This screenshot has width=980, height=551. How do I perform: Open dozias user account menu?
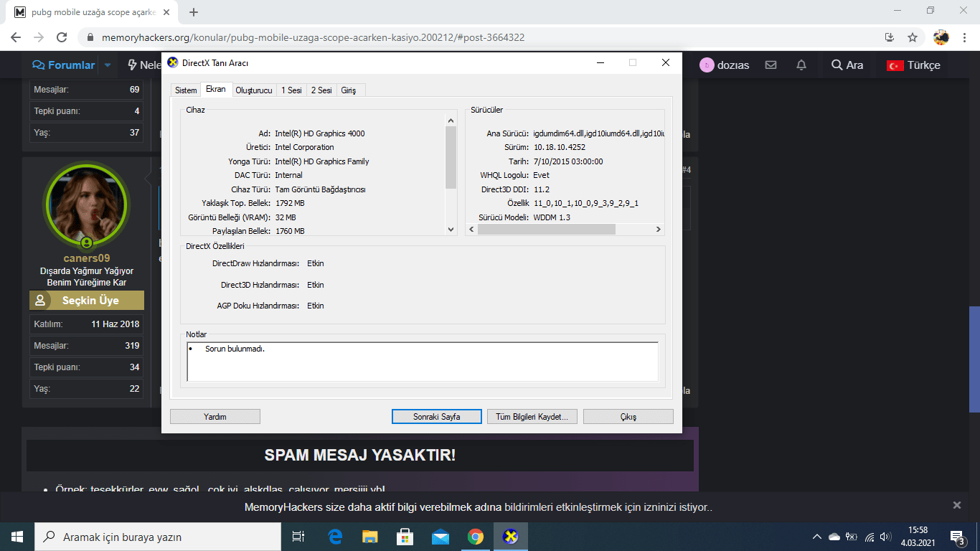tap(725, 65)
